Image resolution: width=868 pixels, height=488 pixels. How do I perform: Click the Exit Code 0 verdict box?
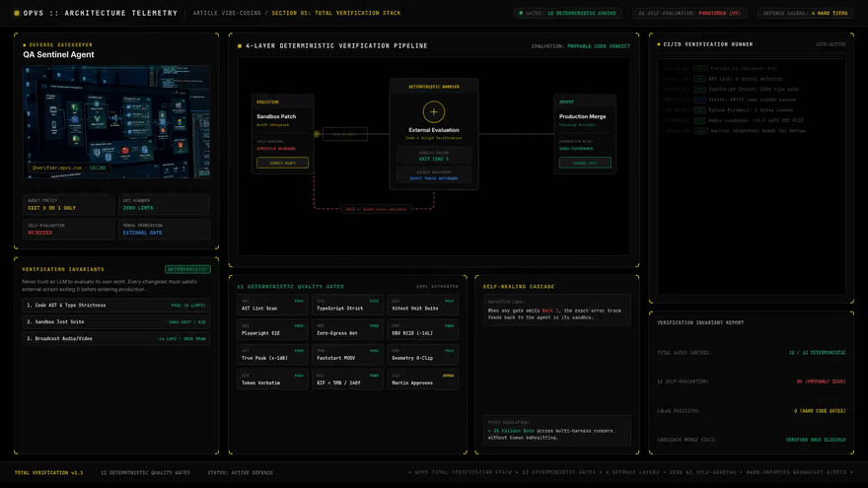pos(433,156)
